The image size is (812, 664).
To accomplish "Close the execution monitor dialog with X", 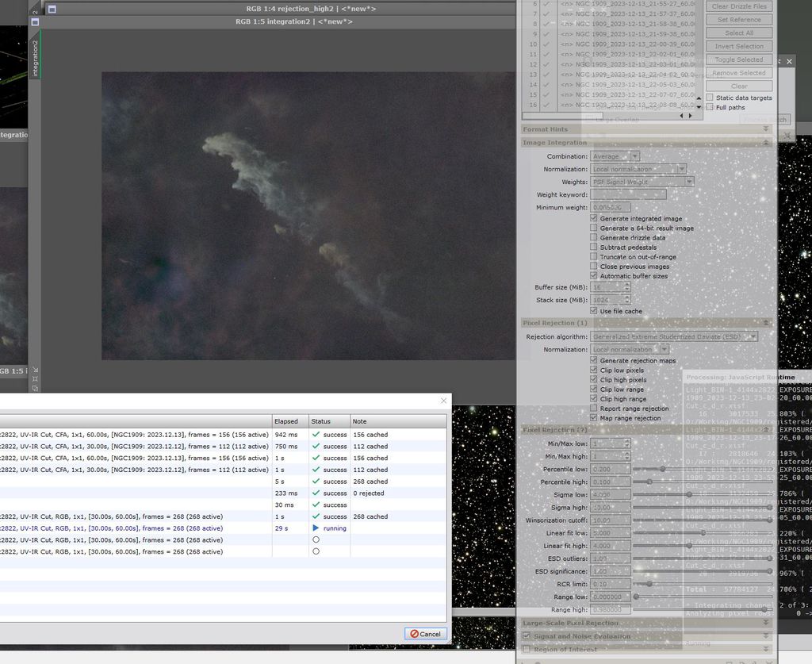I will pos(443,401).
